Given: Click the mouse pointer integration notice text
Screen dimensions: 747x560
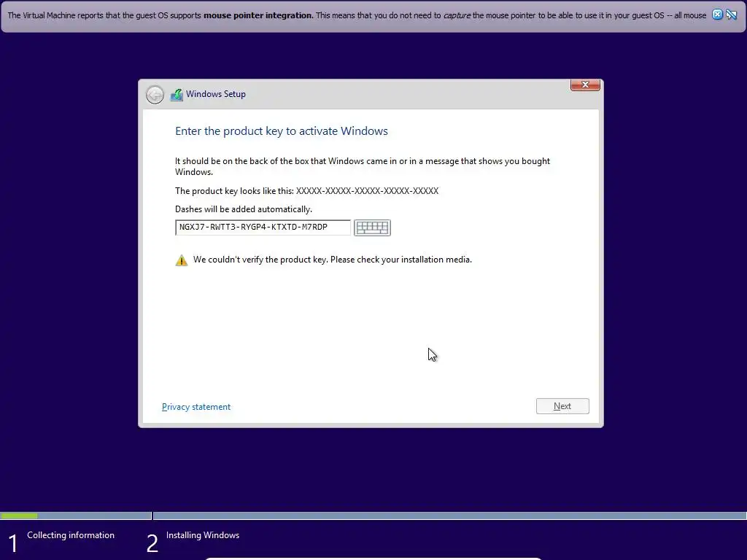Looking at the screenshot, I should (357, 15).
